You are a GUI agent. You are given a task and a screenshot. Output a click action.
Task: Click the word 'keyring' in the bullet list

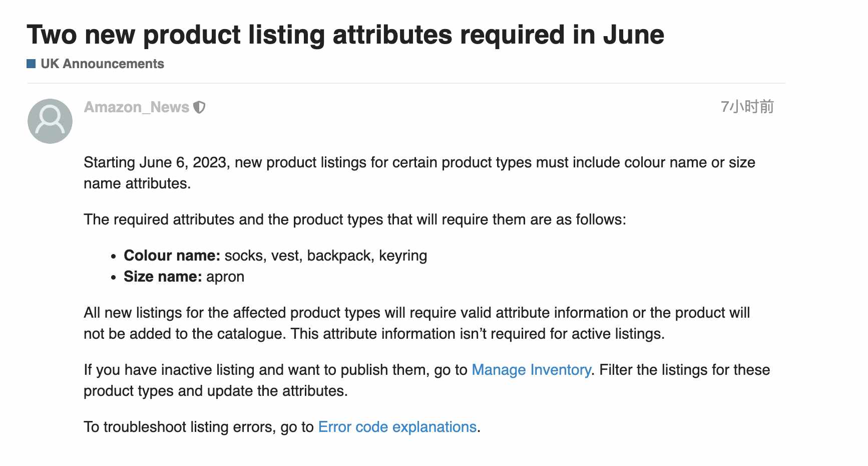[x=403, y=256]
